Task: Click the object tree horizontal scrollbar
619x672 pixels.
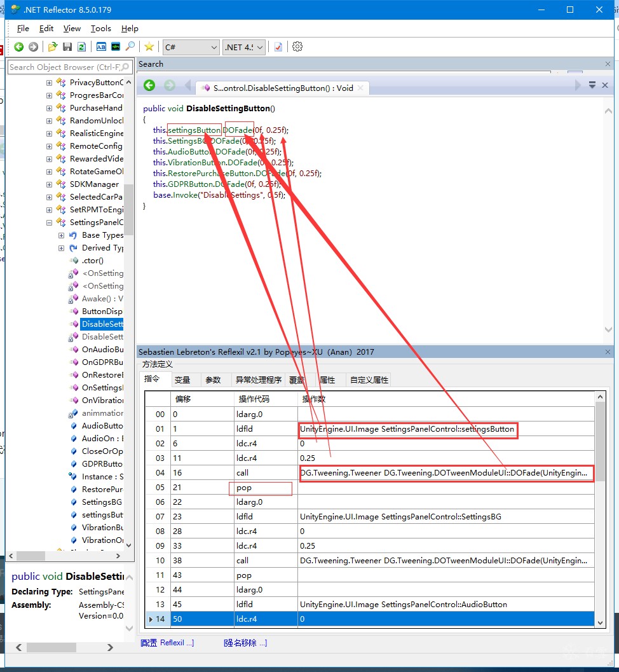Action: click(x=64, y=556)
